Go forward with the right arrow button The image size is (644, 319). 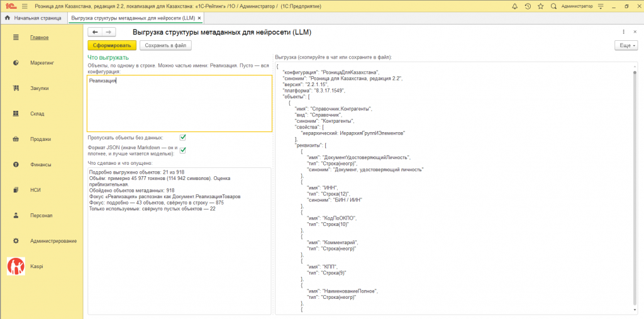pos(109,32)
